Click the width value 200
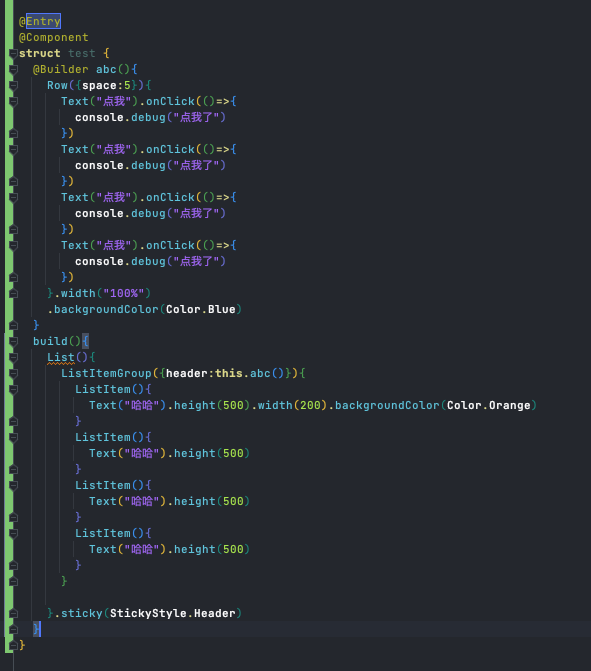591x671 pixels. click(310, 406)
